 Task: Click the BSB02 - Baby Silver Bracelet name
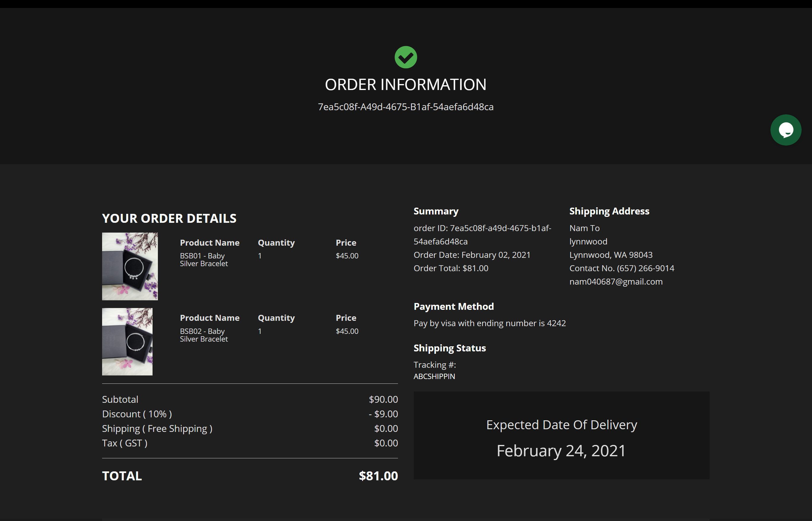click(204, 335)
